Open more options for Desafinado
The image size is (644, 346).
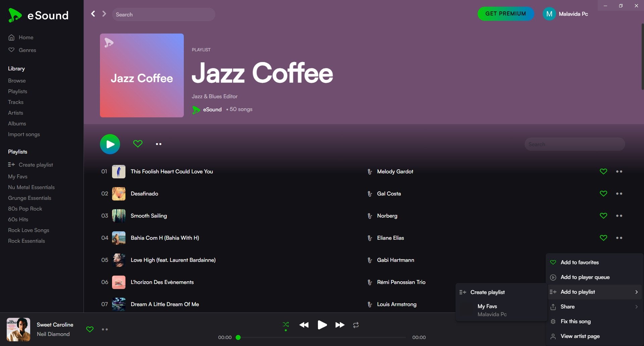[x=619, y=193]
